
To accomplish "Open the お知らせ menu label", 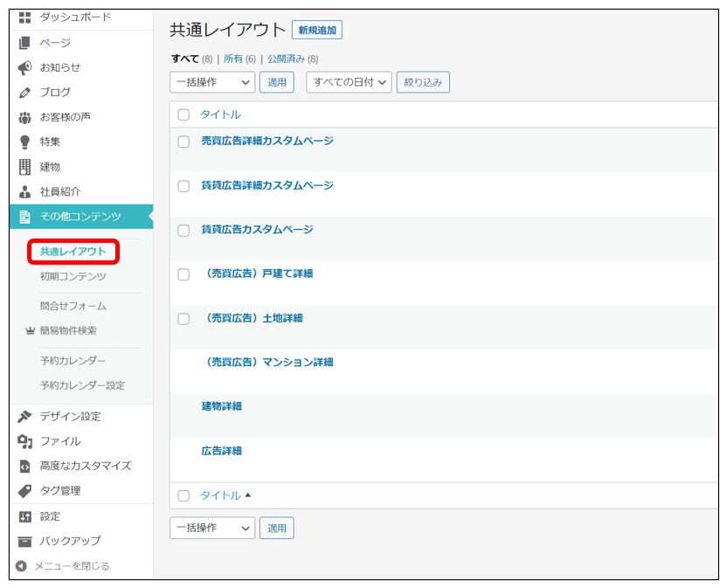I will [60, 67].
